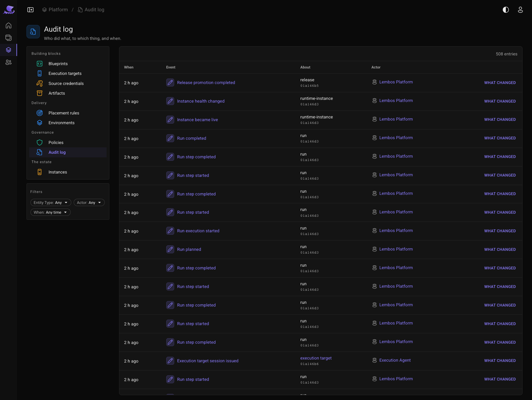Open the Release promotion completed event

[x=206, y=82]
